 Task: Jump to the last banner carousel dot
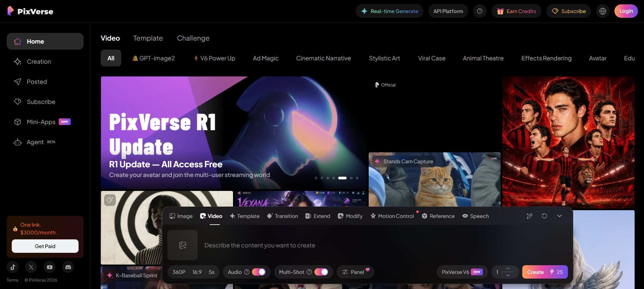click(x=357, y=178)
